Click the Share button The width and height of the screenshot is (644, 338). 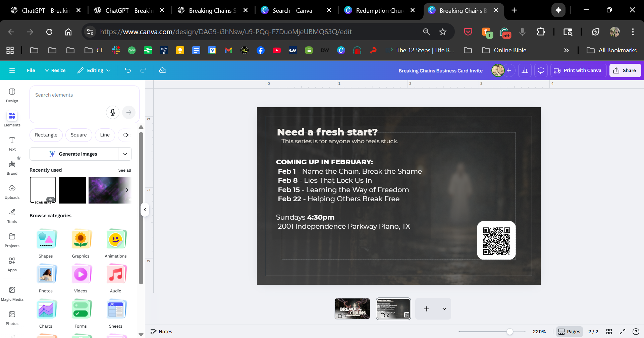[x=625, y=70]
